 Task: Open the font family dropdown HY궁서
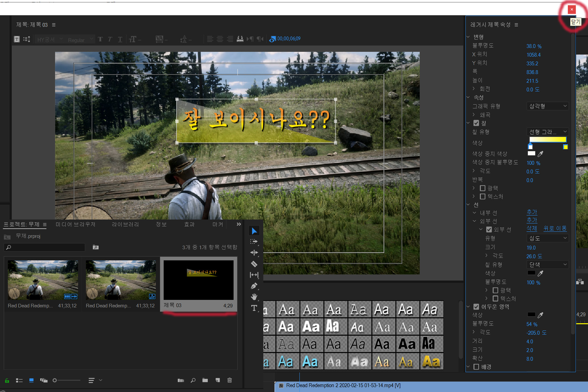tap(49, 40)
